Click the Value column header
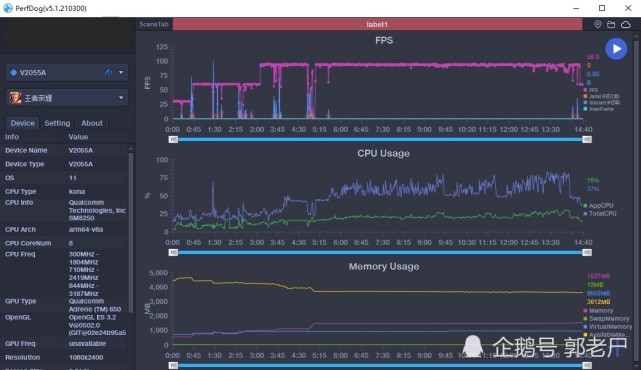 tap(78, 137)
